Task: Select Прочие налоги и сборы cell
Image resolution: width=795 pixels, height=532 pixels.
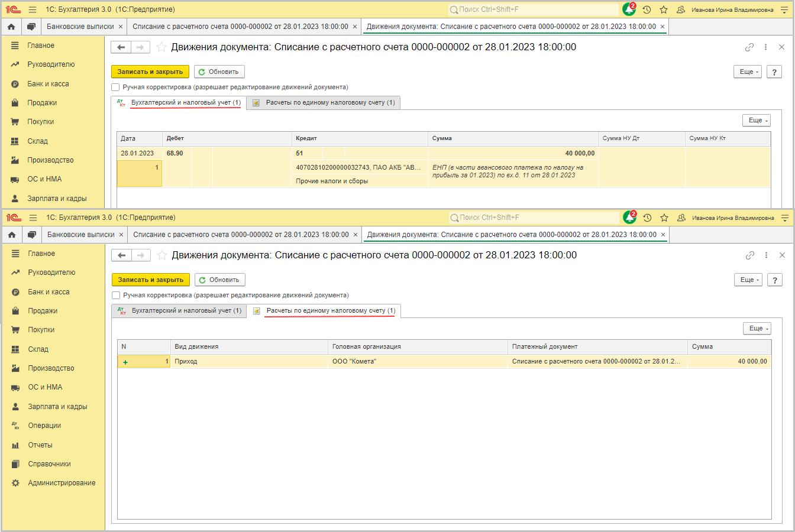Action: (360, 181)
